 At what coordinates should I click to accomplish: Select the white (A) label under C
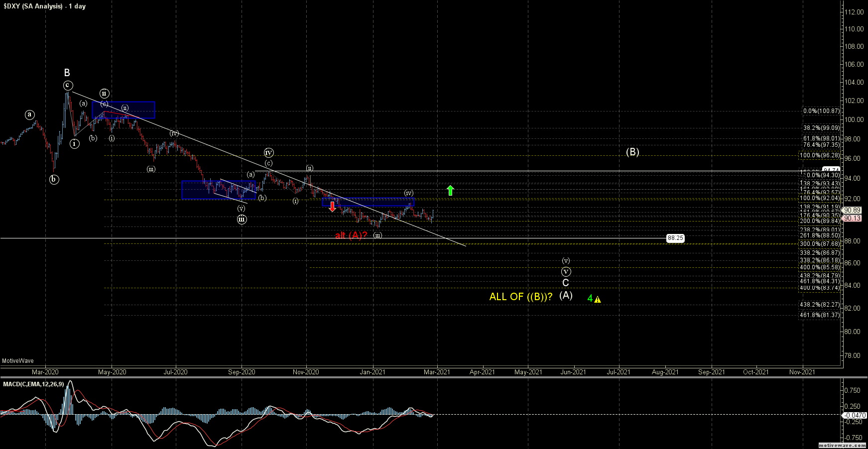click(x=566, y=295)
